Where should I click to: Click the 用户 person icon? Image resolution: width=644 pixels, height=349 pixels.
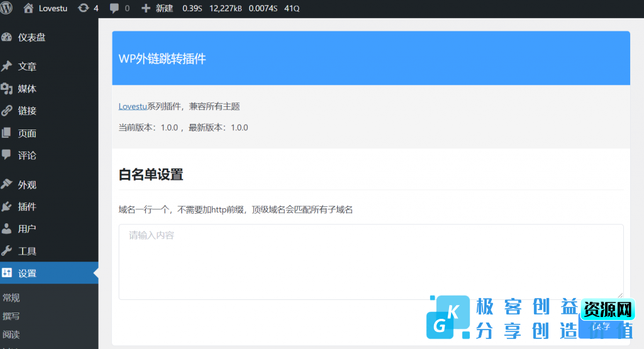click(x=6, y=228)
